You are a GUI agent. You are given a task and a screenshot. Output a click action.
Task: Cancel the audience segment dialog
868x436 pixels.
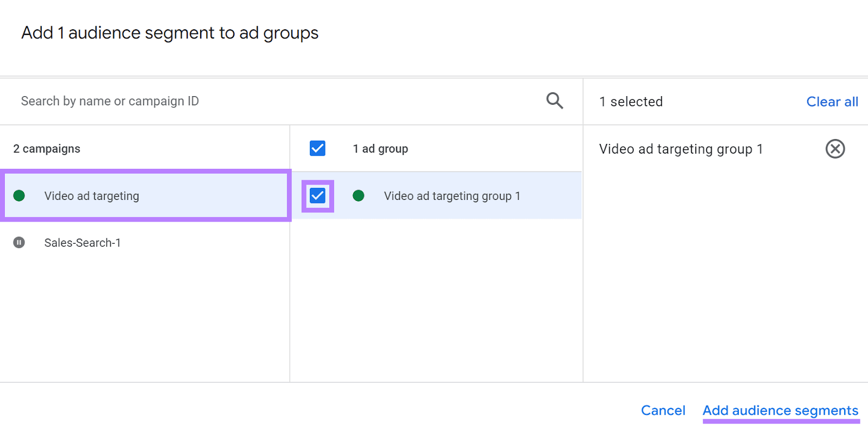click(x=663, y=410)
